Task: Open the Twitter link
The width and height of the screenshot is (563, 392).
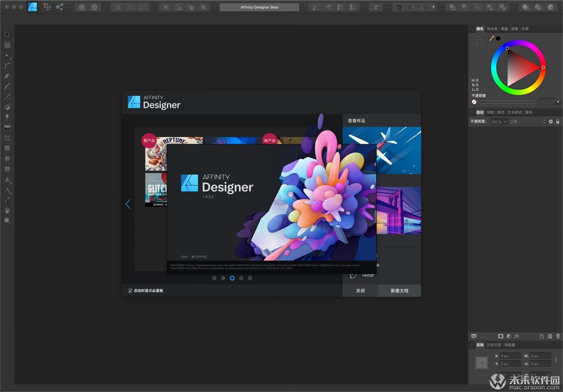Action: click(368, 275)
